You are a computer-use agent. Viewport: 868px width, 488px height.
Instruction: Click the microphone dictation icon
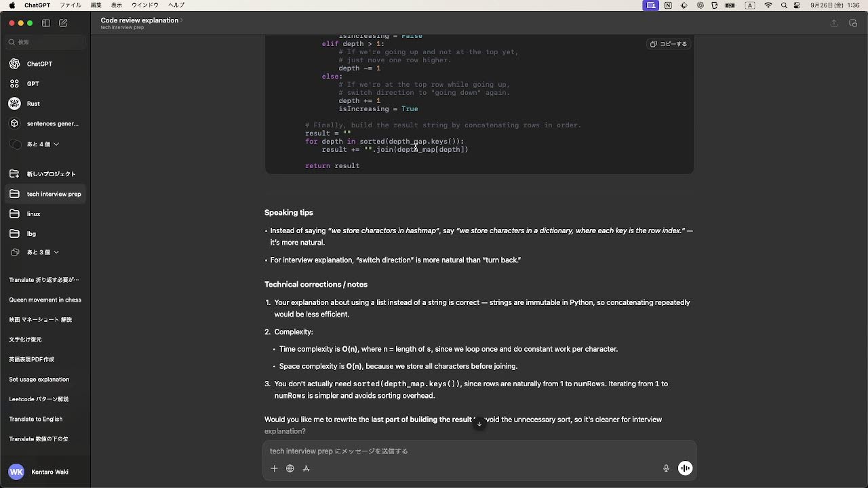tap(666, 468)
